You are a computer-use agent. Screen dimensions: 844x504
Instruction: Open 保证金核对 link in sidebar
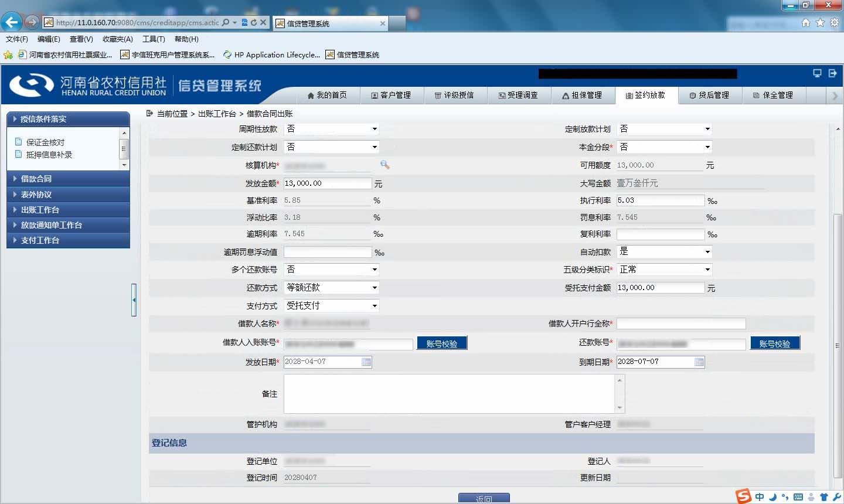[x=46, y=142]
